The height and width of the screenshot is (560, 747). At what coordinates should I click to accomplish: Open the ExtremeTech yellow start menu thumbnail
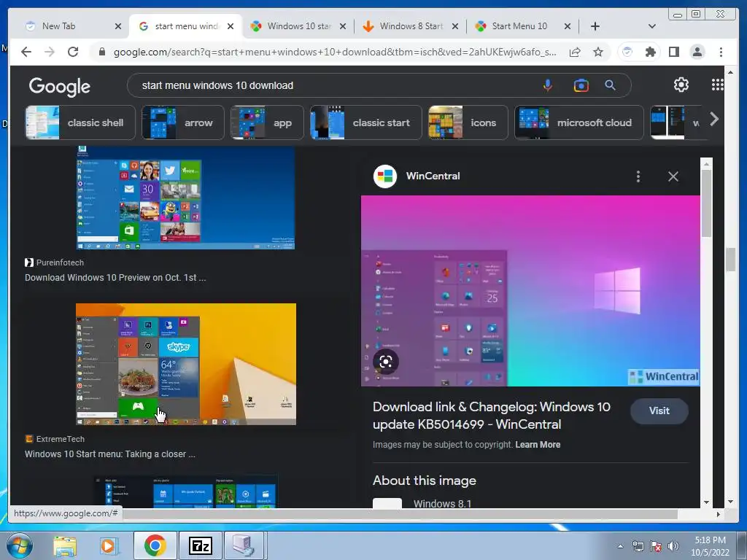[186, 365]
